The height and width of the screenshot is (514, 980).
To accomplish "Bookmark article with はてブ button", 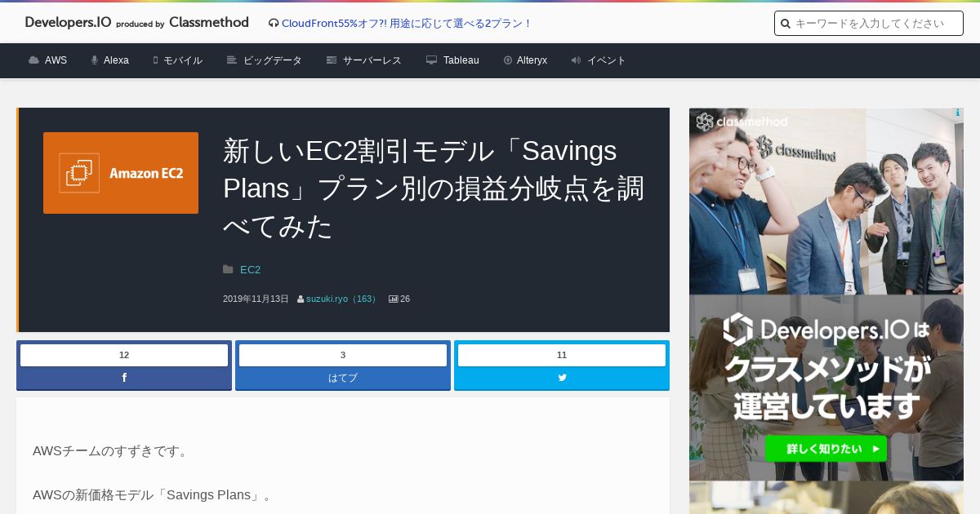I will [x=343, y=378].
